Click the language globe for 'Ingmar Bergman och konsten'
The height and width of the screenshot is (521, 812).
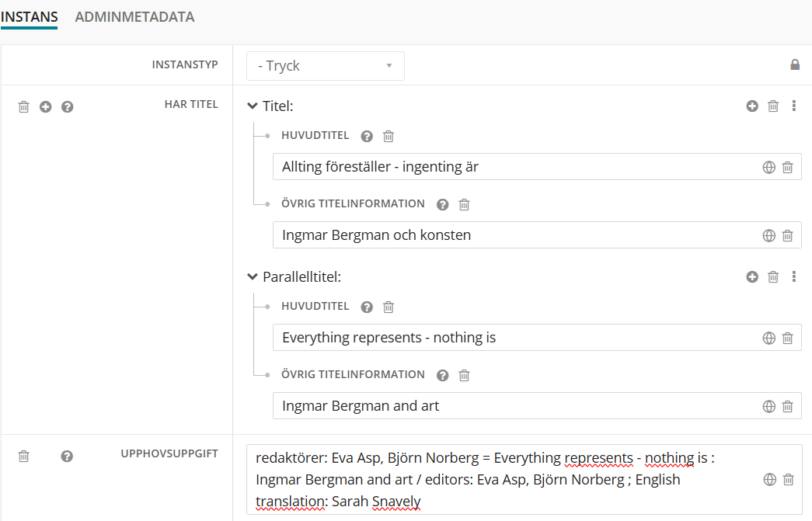point(769,235)
